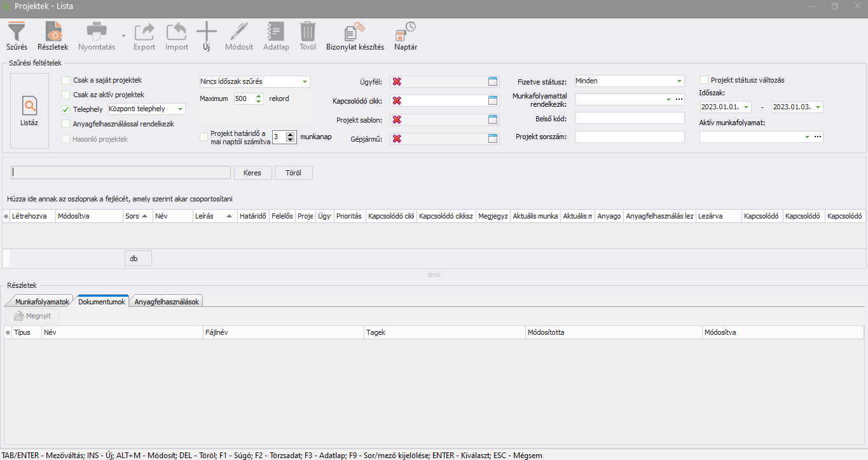Enable Csak a saját projektek checkbox
Image resolution: width=868 pixels, height=460 pixels.
pos(66,81)
